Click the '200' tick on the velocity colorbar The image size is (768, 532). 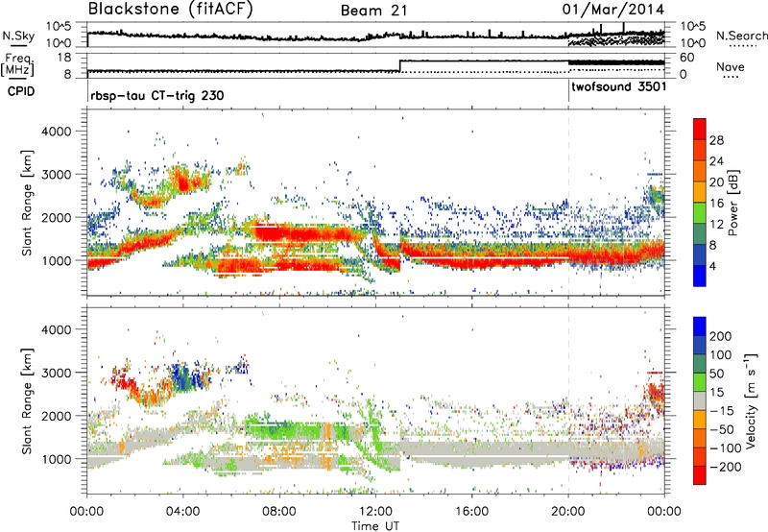point(721,336)
